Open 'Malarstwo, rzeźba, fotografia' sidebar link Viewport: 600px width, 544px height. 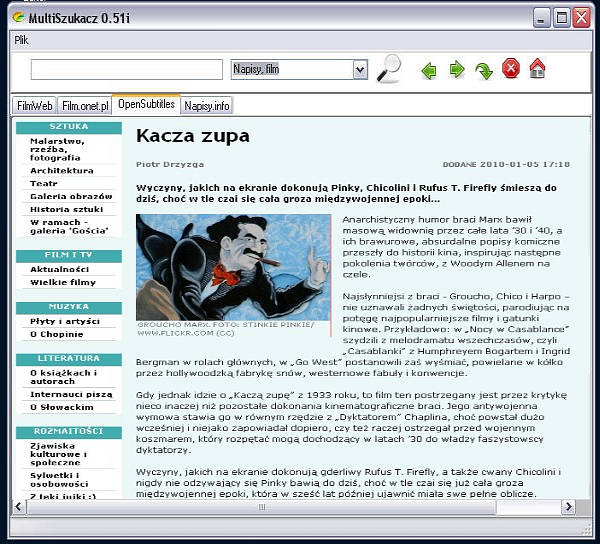coord(57,149)
